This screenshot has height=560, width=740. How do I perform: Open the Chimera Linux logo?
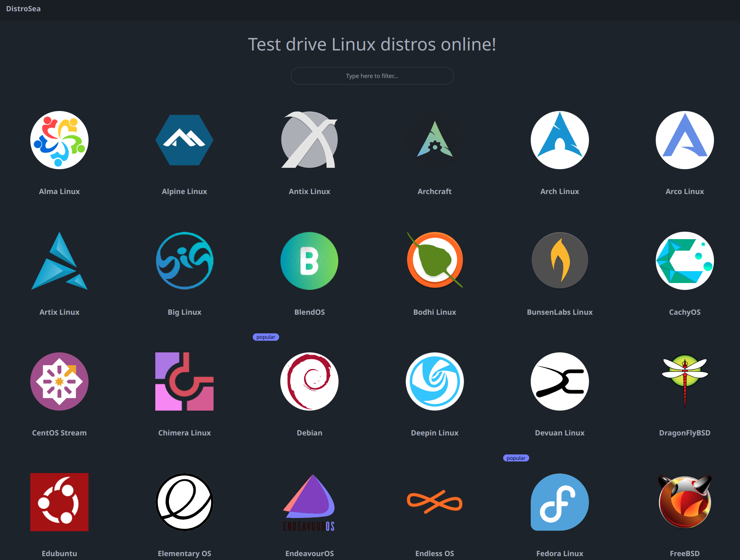pyautogui.click(x=184, y=381)
